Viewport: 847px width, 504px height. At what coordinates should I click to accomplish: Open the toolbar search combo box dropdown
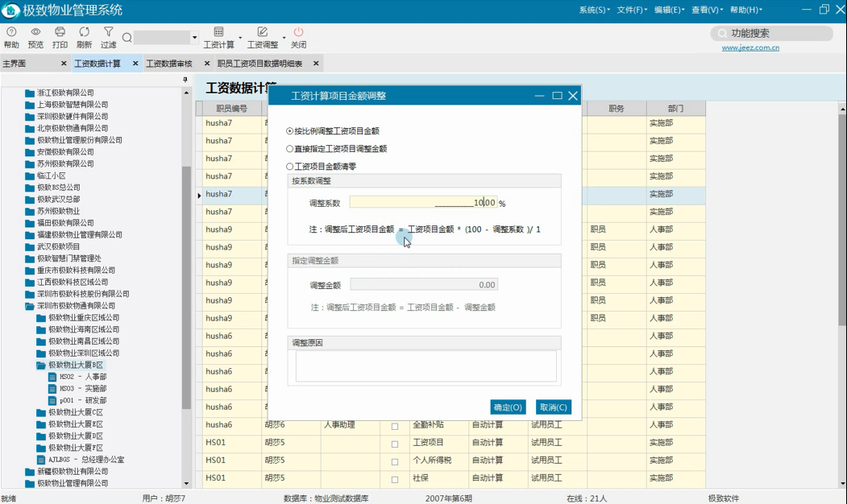pos(194,38)
